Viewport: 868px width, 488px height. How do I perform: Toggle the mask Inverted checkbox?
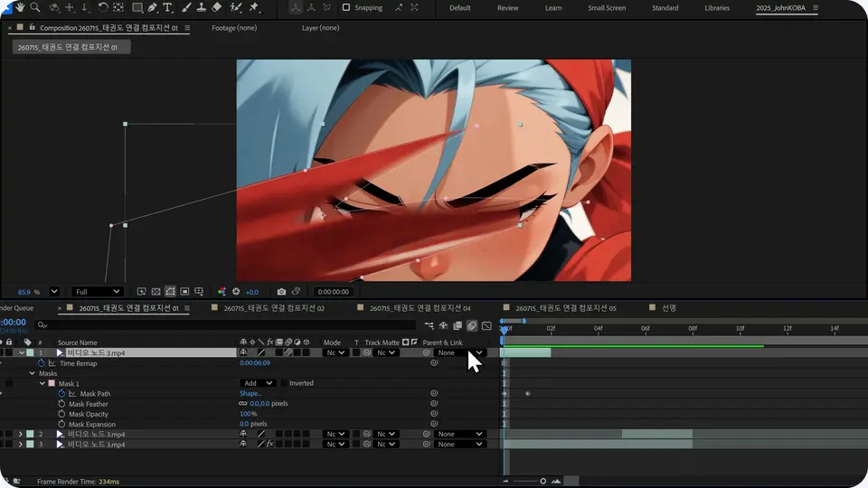[x=284, y=383]
